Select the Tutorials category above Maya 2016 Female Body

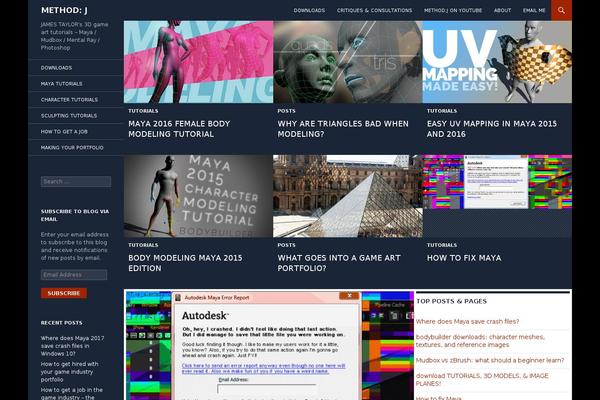click(x=143, y=111)
